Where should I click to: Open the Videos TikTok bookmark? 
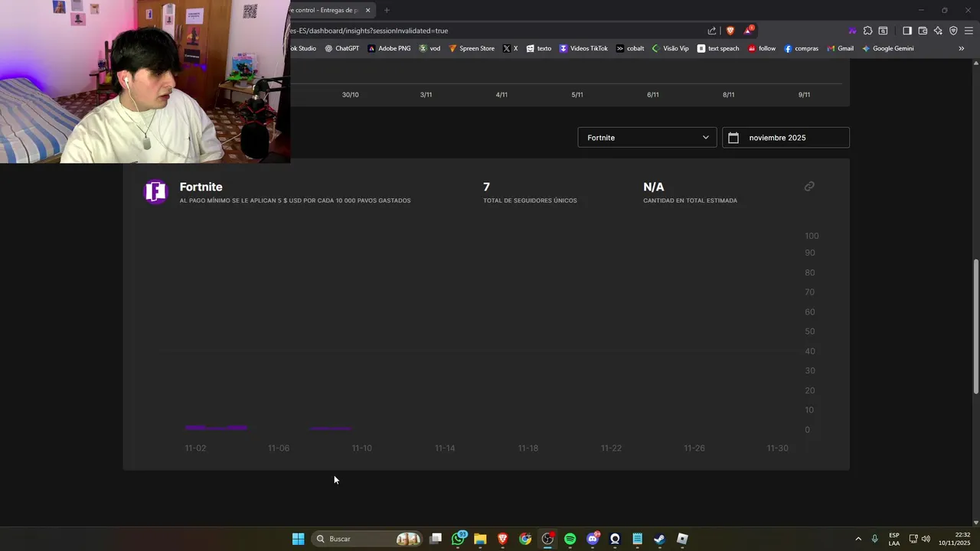pyautogui.click(x=583, y=48)
